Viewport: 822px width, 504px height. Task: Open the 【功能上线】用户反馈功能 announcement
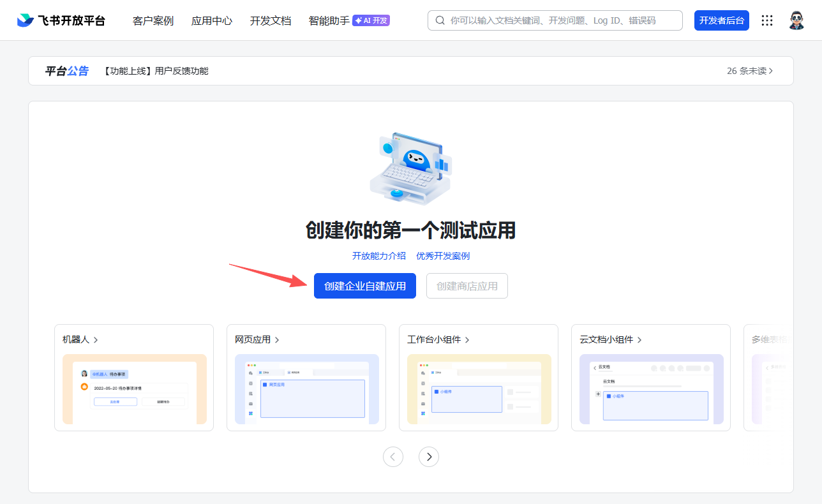tap(155, 71)
